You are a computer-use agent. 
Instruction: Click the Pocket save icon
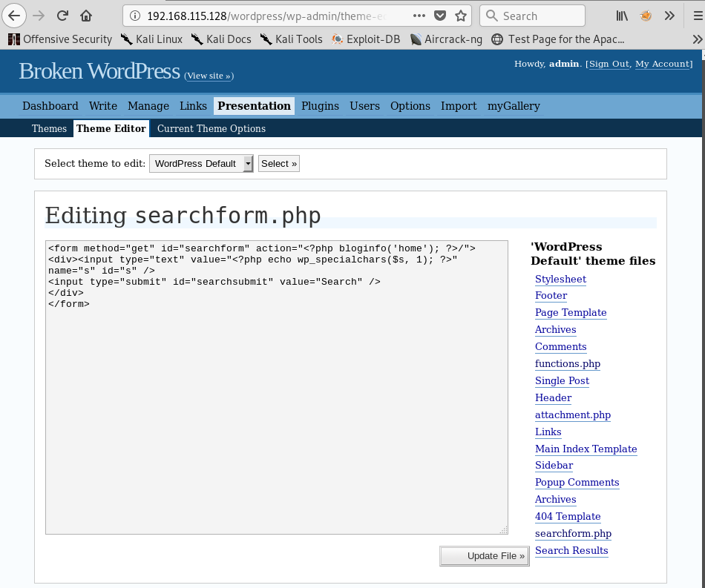click(x=440, y=16)
